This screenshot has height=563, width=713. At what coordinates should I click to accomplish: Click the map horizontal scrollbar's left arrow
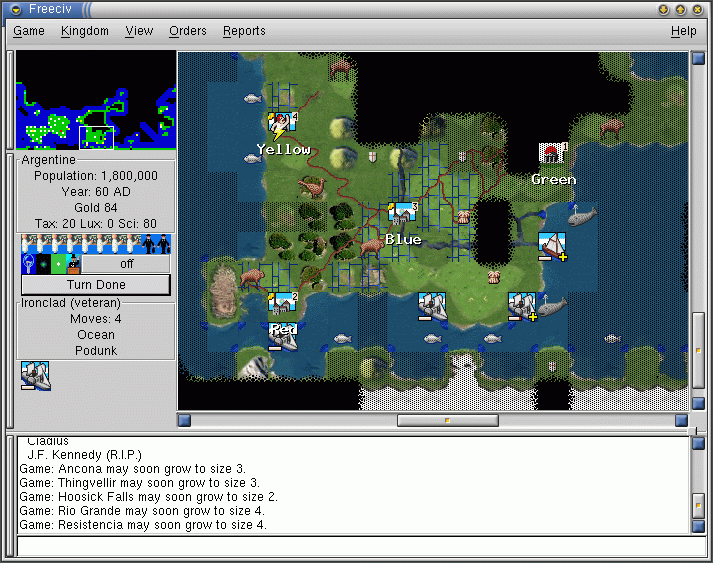pyautogui.click(x=184, y=420)
